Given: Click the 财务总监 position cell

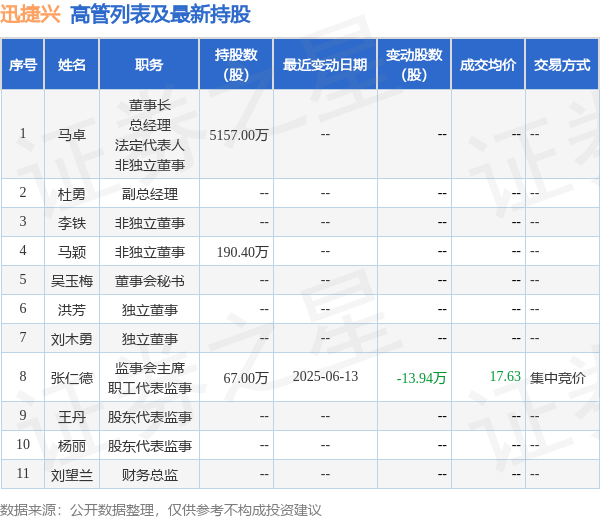Looking at the screenshot, I should point(150,475).
